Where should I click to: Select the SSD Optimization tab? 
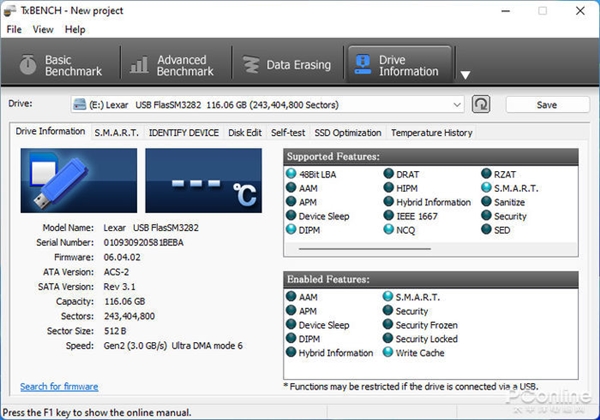[x=348, y=132]
